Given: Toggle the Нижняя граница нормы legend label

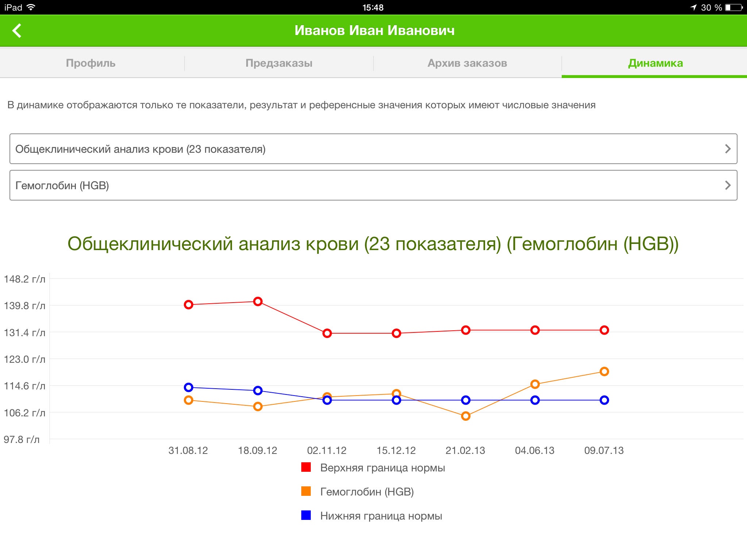Looking at the screenshot, I should pos(381,516).
